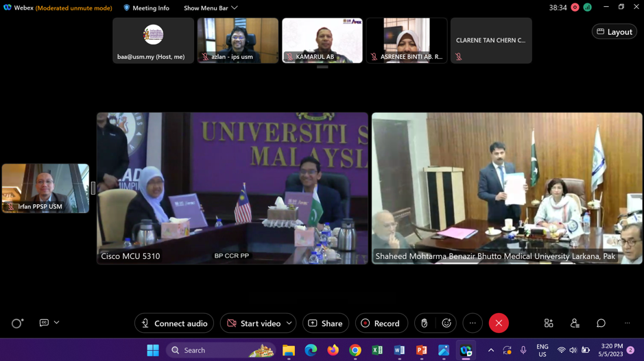Open more options ellipsis in meeting controls
Screen dimensions: 644x361
[473, 323]
